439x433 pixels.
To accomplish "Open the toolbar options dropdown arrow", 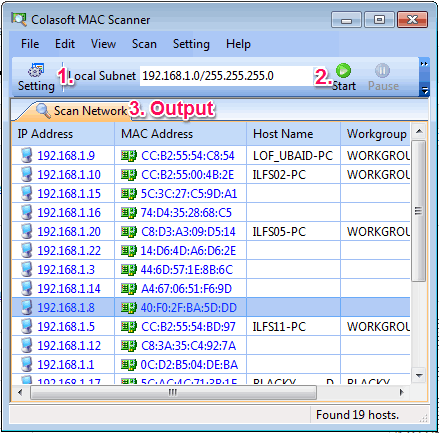I will [x=424, y=90].
